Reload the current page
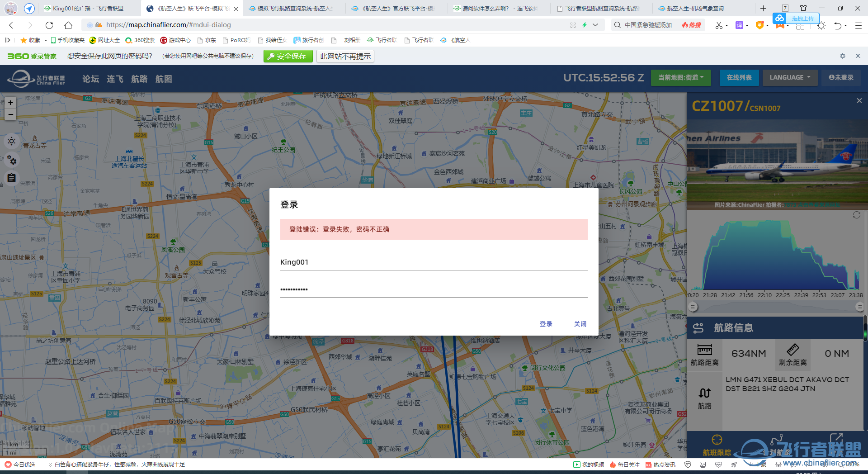 tap(49, 25)
